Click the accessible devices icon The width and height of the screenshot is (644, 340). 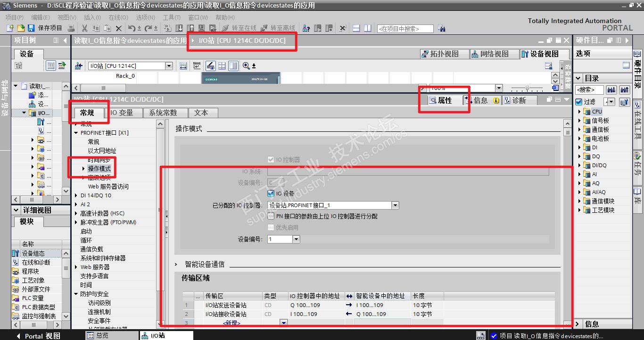click(307, 28)
